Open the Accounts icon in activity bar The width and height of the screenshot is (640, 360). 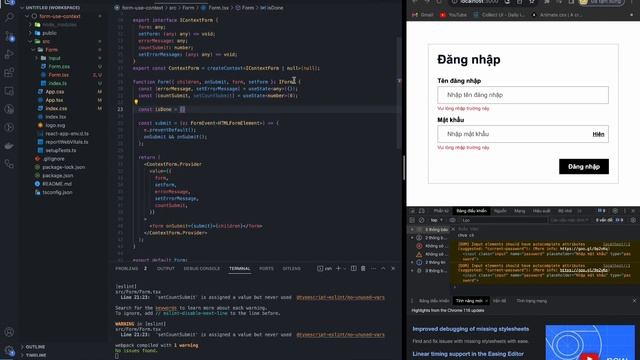tap(9, 332)
